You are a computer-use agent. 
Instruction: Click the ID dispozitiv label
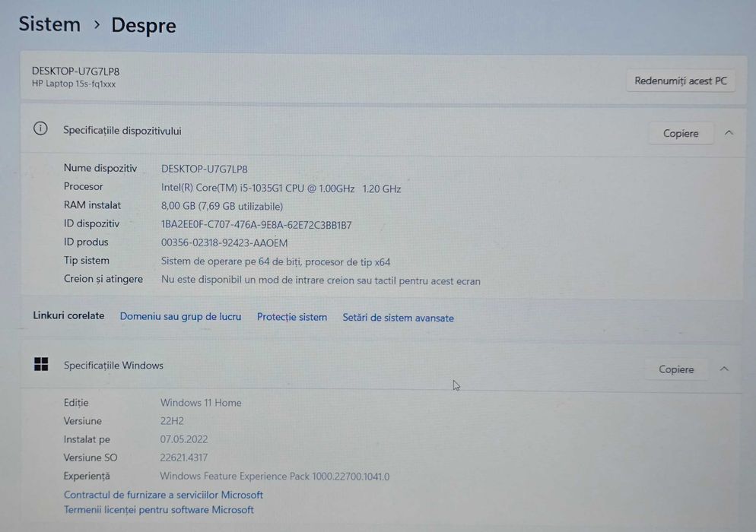(91, 223)
